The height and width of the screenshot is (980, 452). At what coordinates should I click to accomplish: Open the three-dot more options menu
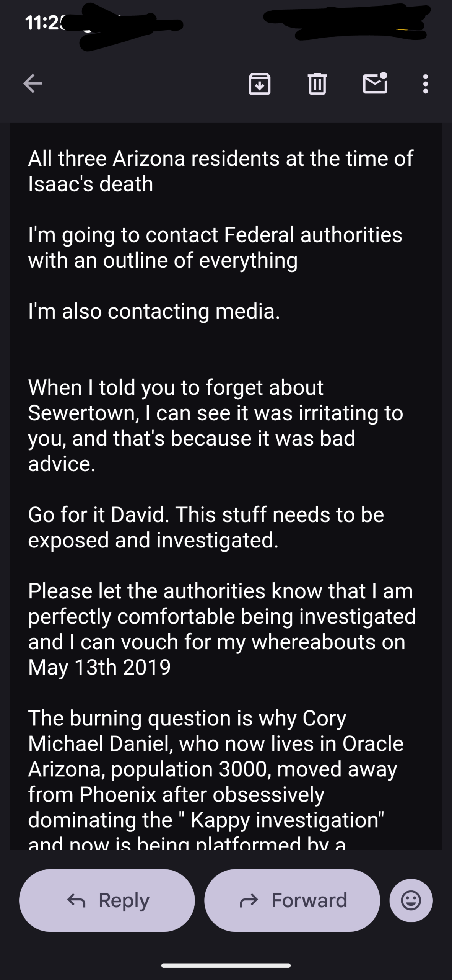coord(425,83)
